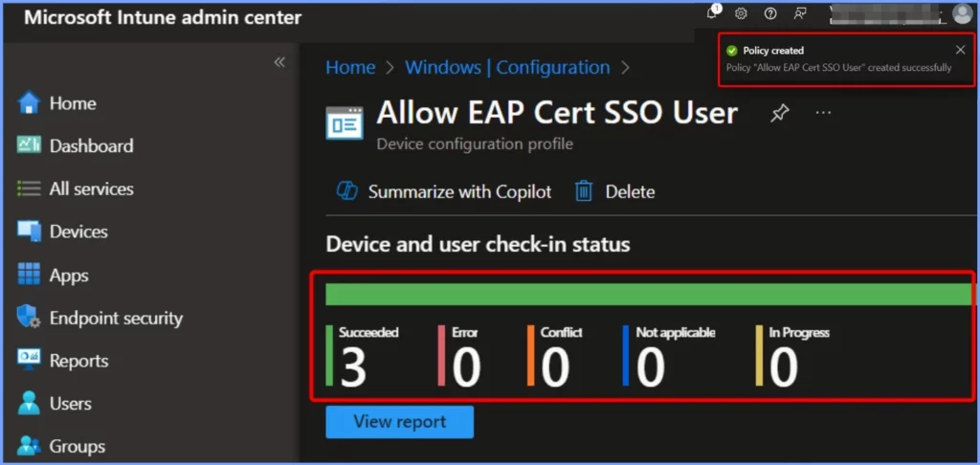Click the Succeeded count 3
This screenshot has height=465, width=980.
pos(354,368)
